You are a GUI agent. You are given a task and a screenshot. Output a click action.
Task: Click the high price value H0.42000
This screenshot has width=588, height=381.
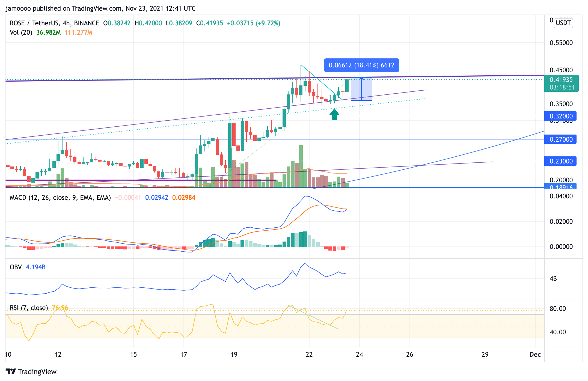click(x=148, y=23)
